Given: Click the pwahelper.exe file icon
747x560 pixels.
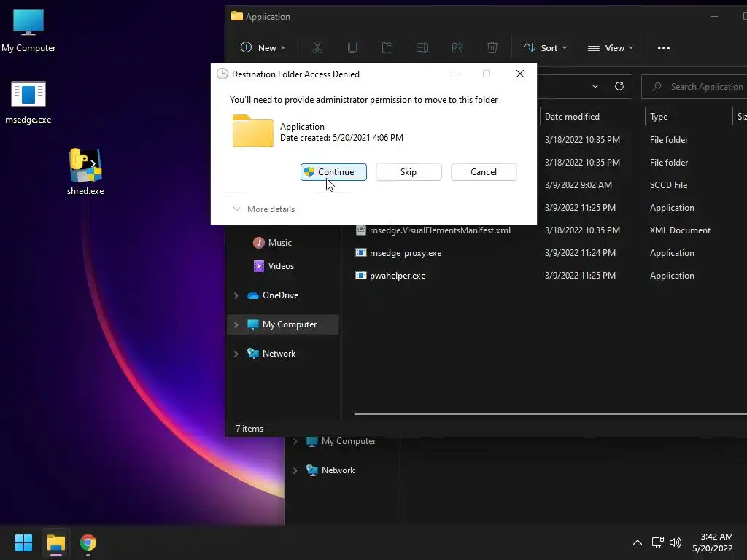Looking at the screenshot, I should (x=361, y=275).
